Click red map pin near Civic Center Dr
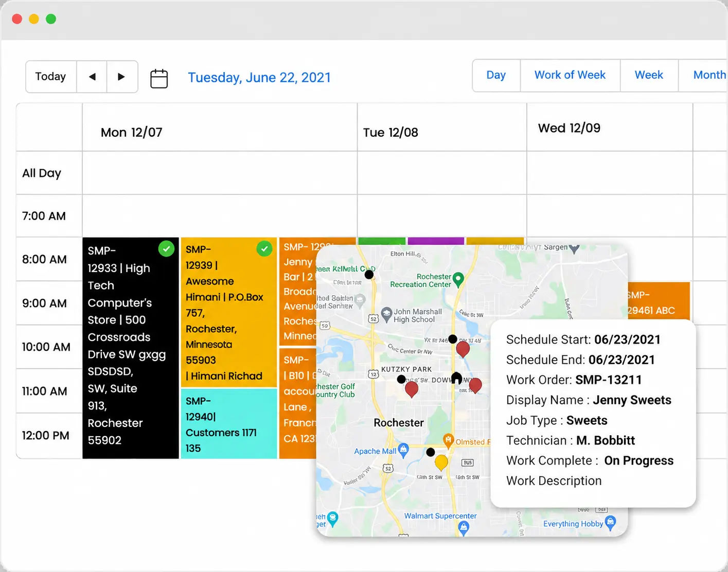This screenshot has width=728, height=572. click(x=463, y=349)
